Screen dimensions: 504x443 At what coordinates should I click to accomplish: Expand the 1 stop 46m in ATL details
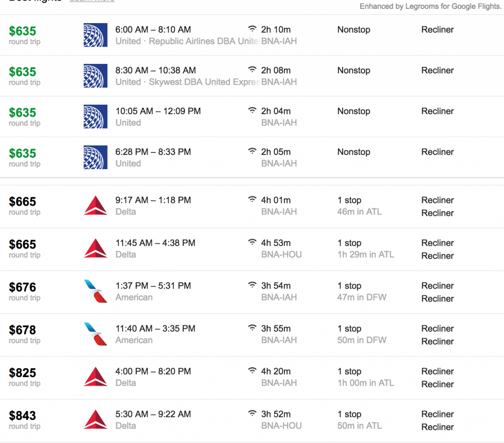(x=359, y=206)
